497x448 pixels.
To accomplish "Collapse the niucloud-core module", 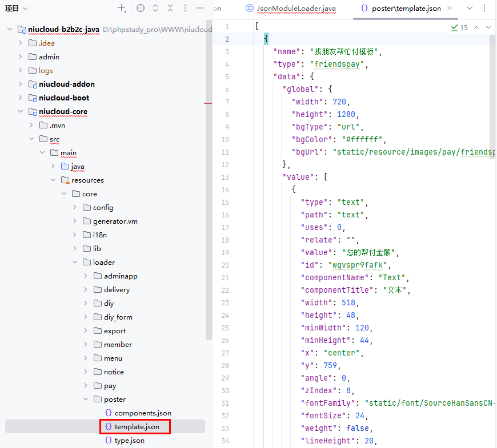I will (21, 112).
